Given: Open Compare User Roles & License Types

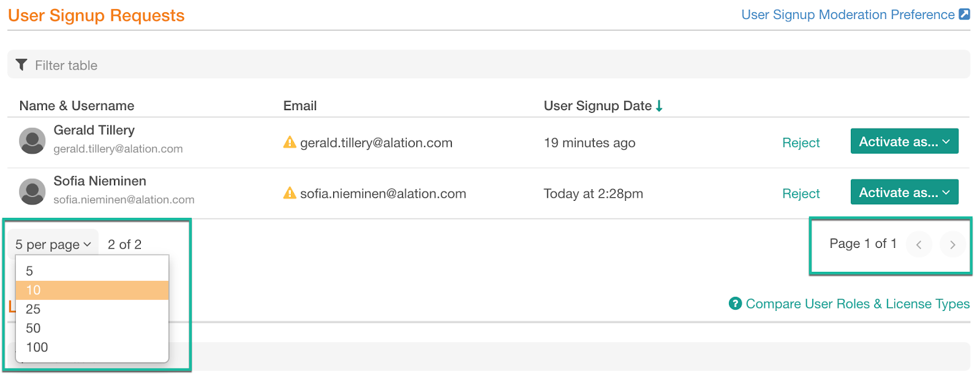Looking at the screenshot, I should tap(858, 304).
